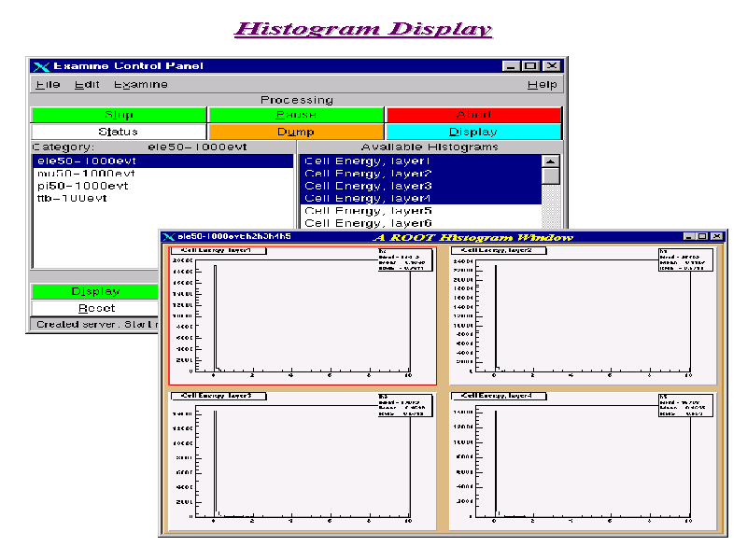Open the Edit menu
This screenshot has width=747, height=560.
(x=87, y=84)
